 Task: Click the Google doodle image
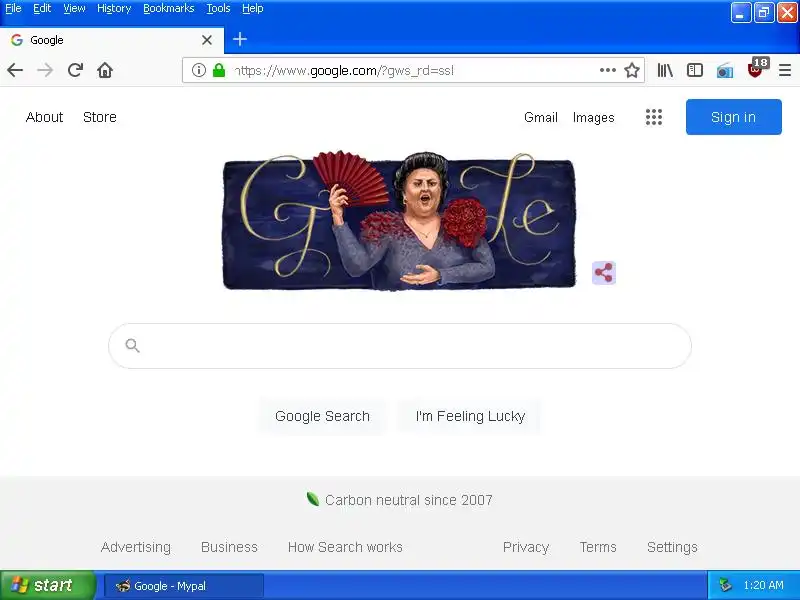[x=399, y=221]
